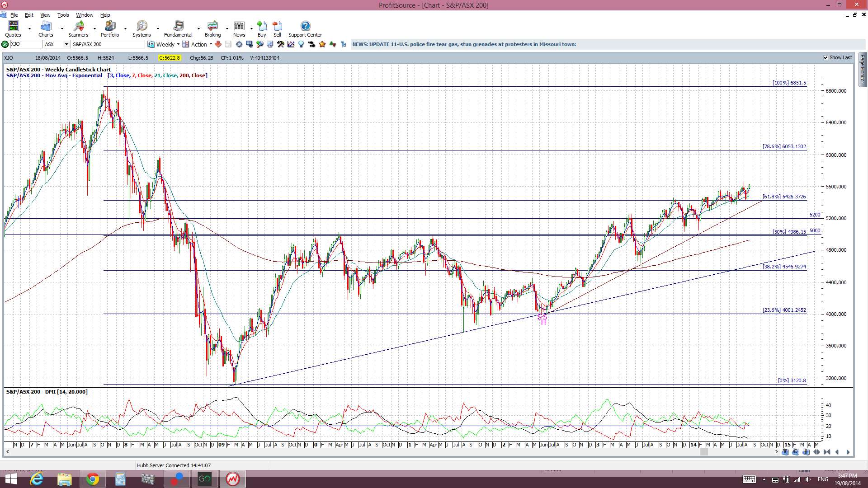The width and height of the screenshot is (868, 488).
Task: Open the Systems tool
Action: pos(142,29)
